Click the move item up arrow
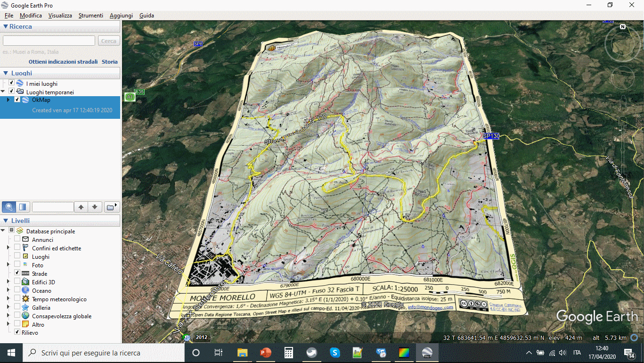 (81, 206)
